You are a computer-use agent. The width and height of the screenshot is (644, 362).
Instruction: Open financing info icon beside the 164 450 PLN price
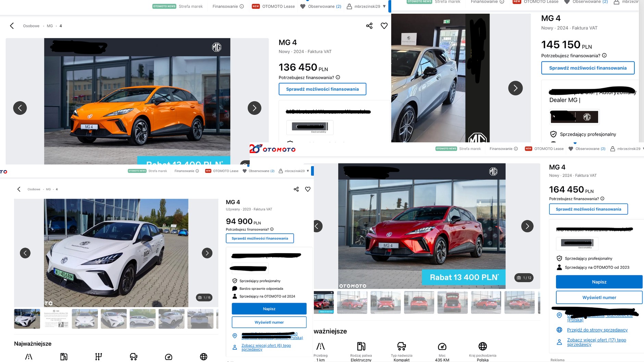pyautogui.click(x=602, y=198)
